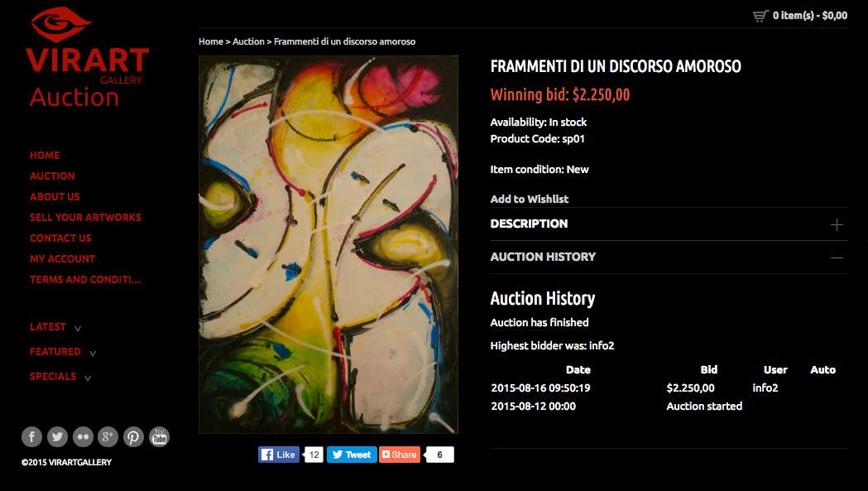Collapse the Auction History section

(x=837, y=258)
